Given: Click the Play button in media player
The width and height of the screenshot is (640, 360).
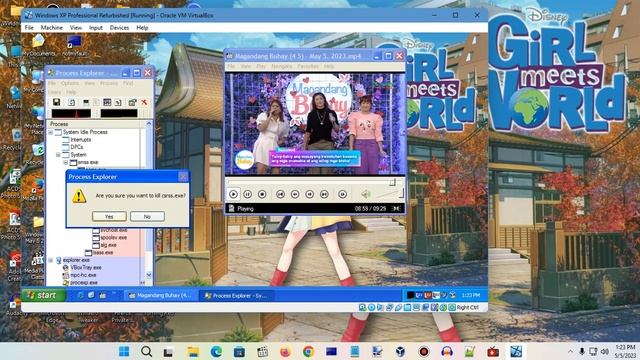Looking at the screenshot, I should pyautogui.click(x=233, y=194).
